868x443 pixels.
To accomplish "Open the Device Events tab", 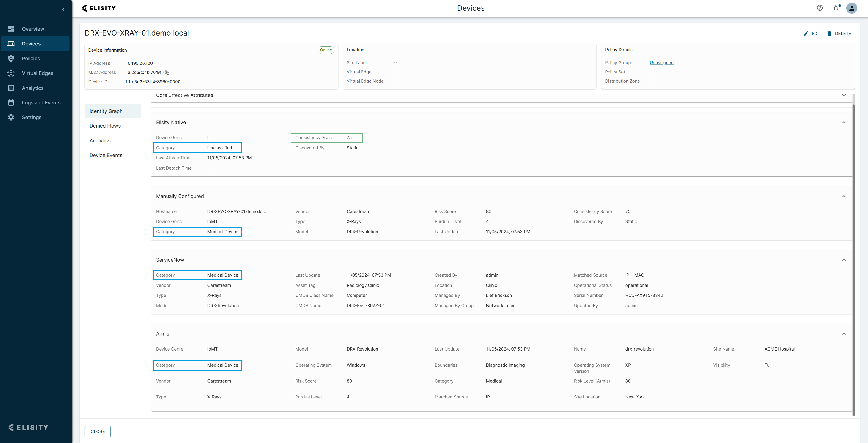I will tap(106, 156).
